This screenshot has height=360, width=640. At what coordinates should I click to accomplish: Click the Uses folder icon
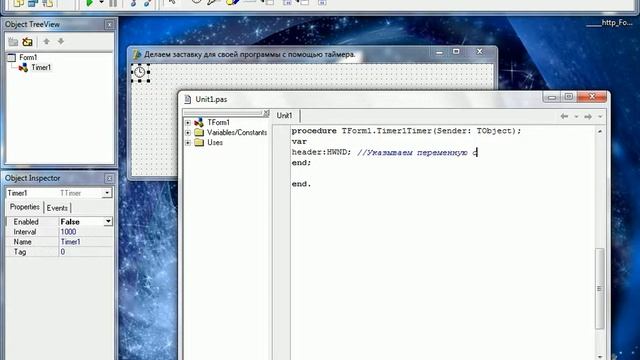tap(199, 142)
